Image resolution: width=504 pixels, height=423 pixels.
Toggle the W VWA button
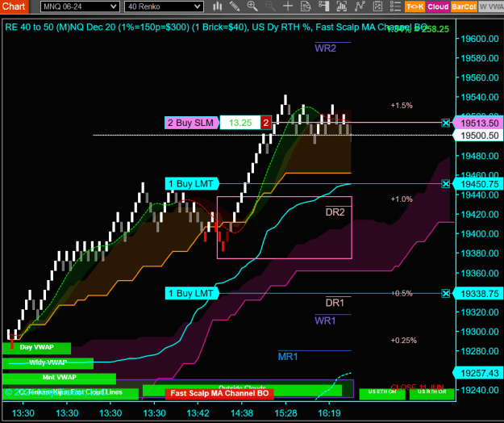(x=491, y=6)
